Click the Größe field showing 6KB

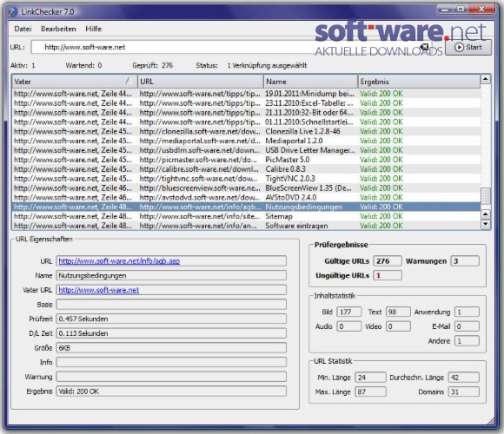point(171,348)
